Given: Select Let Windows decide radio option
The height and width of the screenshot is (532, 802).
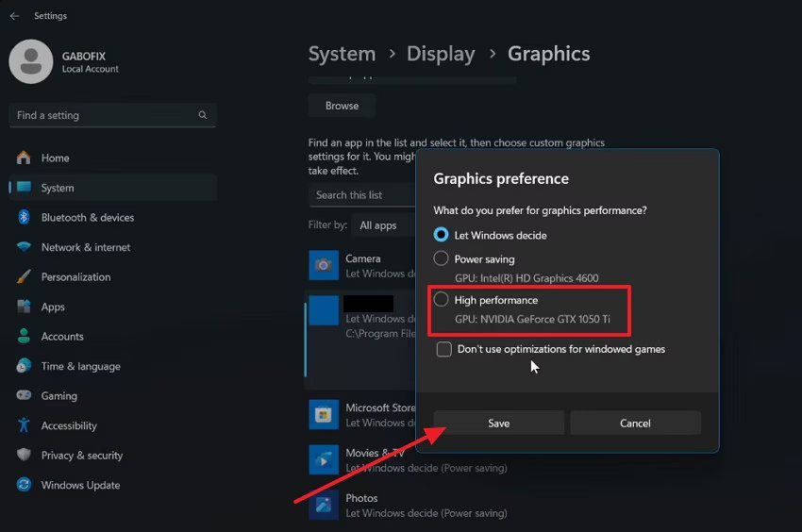Looking at the screenshot, I should pyautogui.click(x=441, y=235).
